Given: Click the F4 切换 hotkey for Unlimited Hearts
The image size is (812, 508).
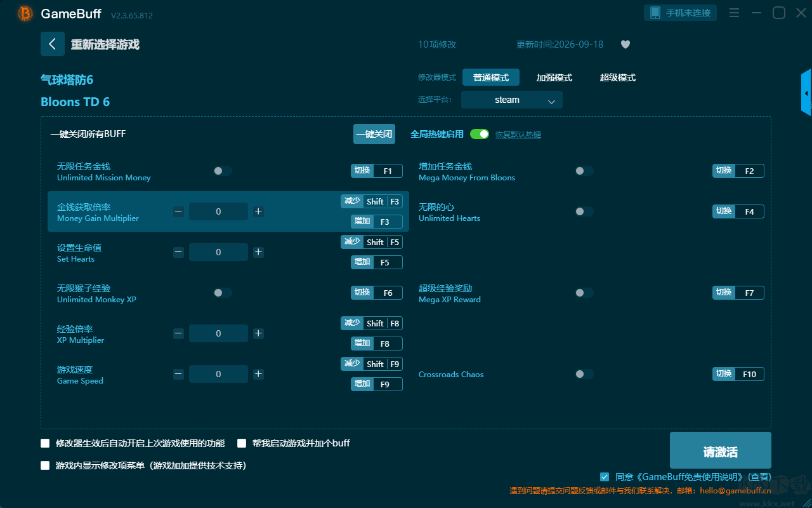Looking at the screenshot, I should (x=738, y=211).
